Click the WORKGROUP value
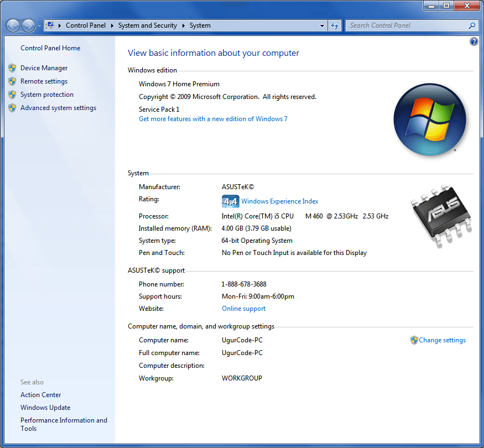Image resolution: width=484 pixels, height=448 pixels. pyautogui.click(x=242, y=378)
